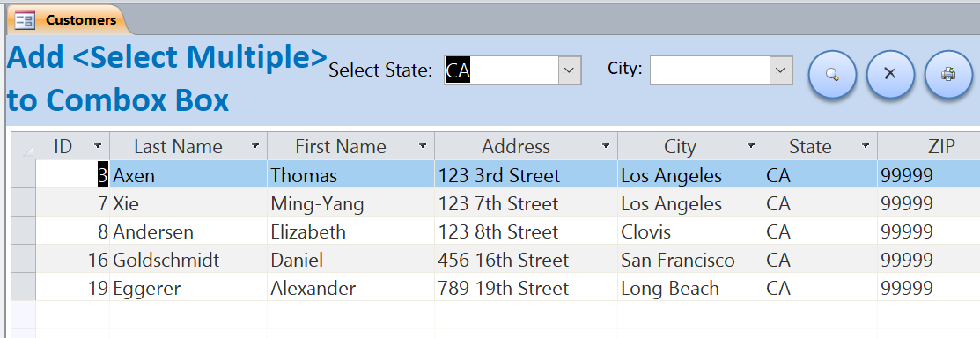The width and height of the screenshot is (980, 338).
Task: Select the row selector for Axen
Action: [x=24, y=175]
